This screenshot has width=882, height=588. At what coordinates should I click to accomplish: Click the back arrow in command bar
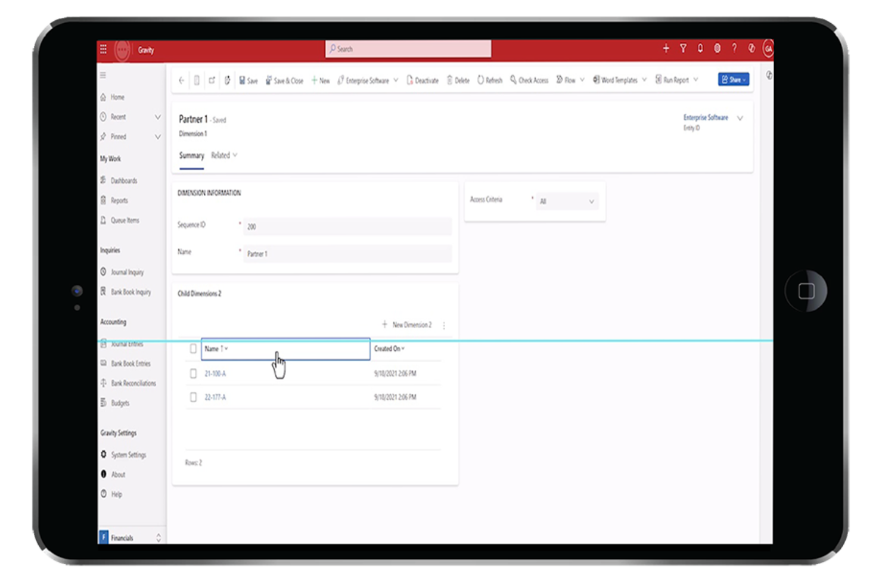(x=182, y=80)
